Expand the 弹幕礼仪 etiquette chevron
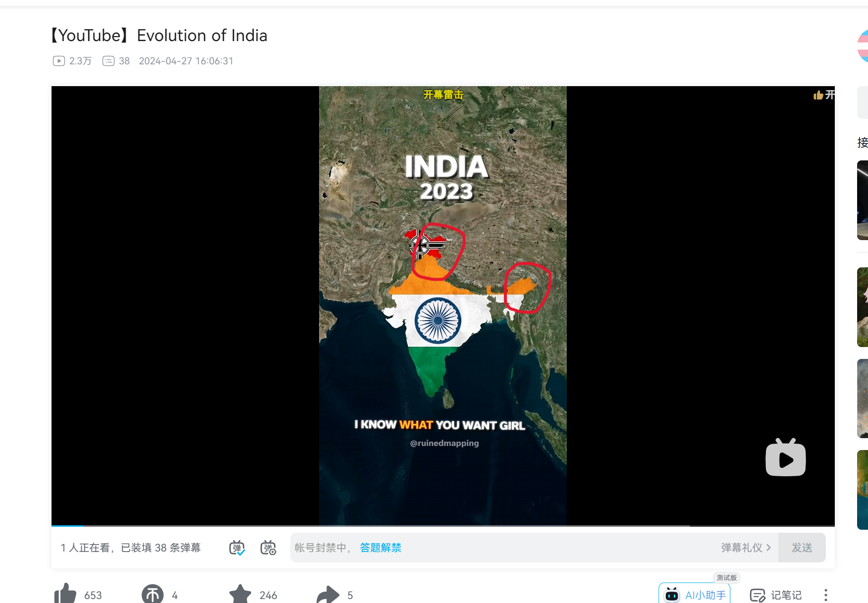868x603 pixels. click(x=768, y=548)
